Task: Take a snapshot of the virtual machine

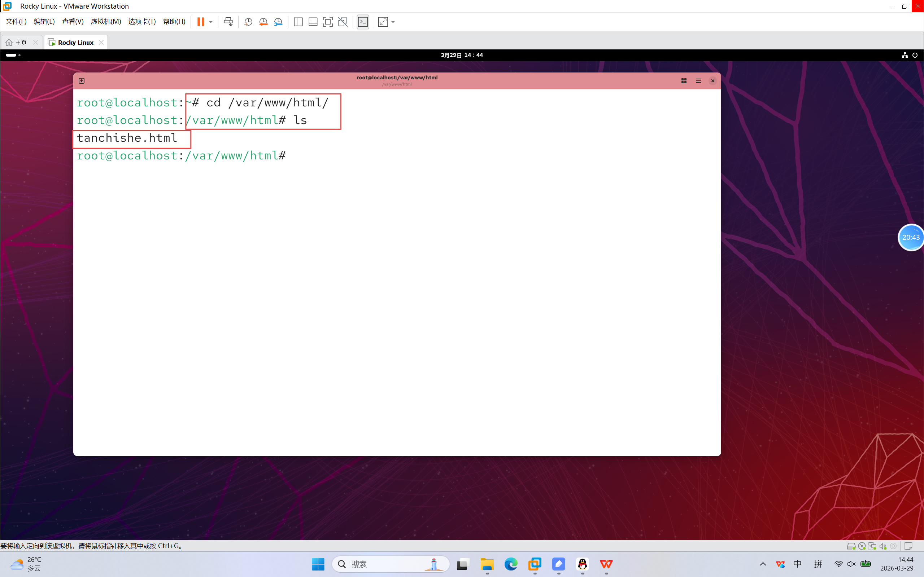Action: [x=248, y=22]
